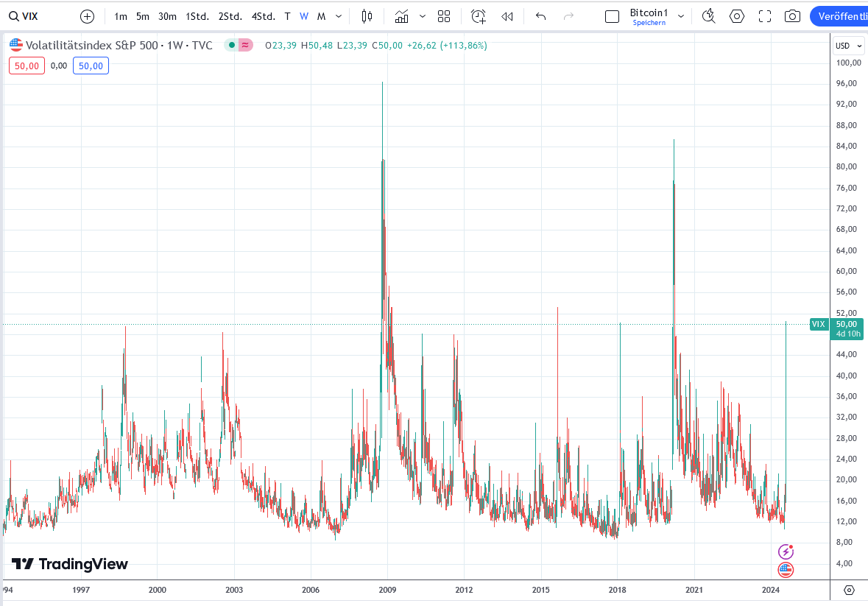Viewport: 868px width, 606px height.
Task: Create an alert with the alarm clock icon
Action: pyautogui.click(x=479, y=16)
